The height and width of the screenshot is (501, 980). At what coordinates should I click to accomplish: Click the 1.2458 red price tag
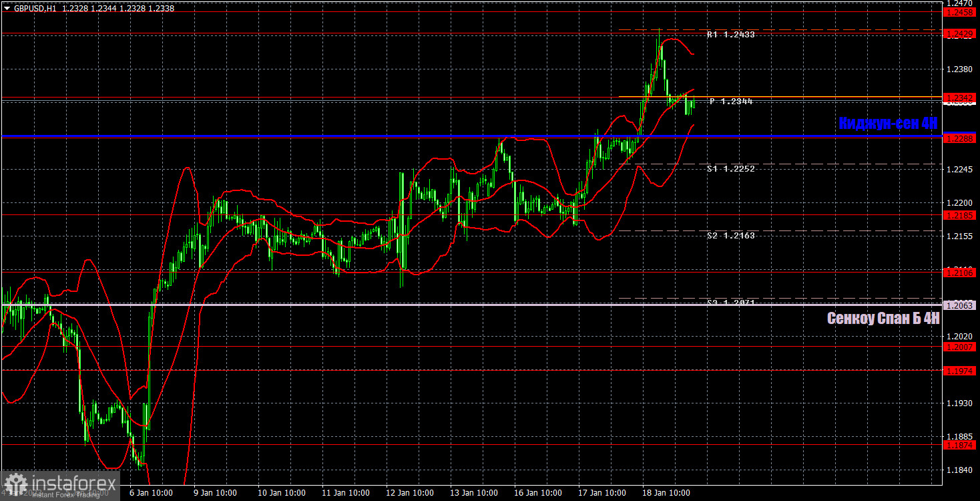pyautogui.click(x=959, y=12)
